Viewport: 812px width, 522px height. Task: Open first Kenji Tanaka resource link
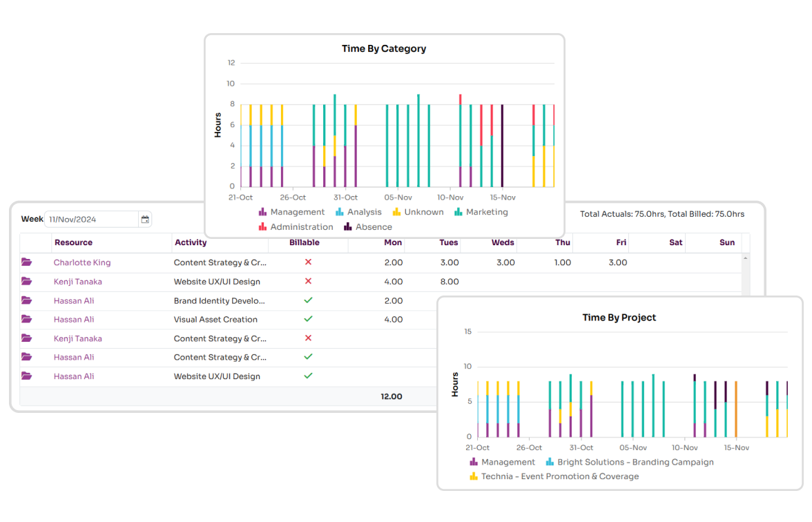(x=77, y=282)
